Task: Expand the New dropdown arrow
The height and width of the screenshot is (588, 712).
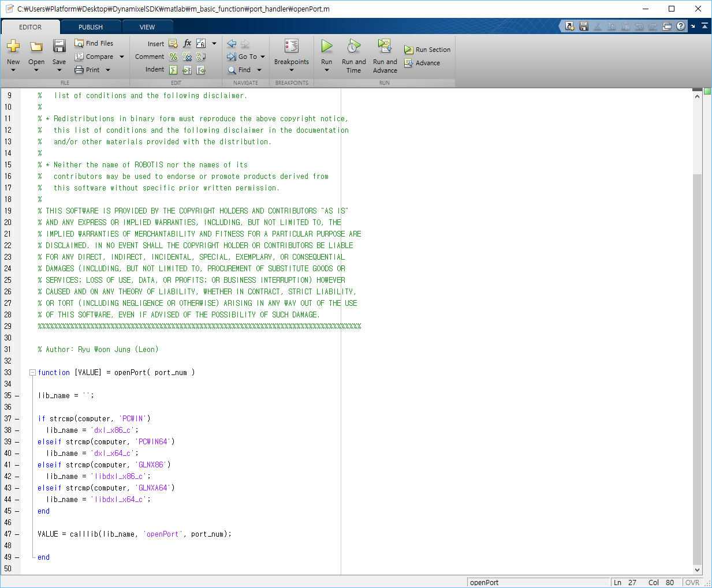Action: 13,70
